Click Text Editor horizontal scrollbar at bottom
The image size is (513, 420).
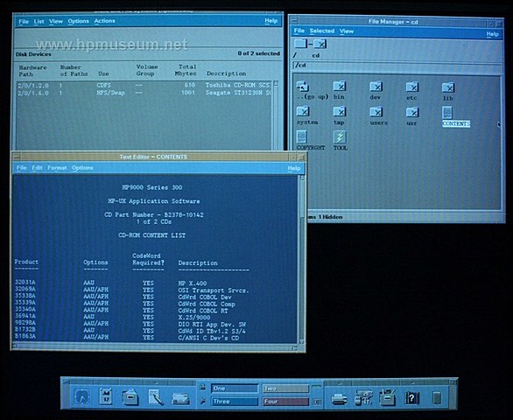(154, 346)
